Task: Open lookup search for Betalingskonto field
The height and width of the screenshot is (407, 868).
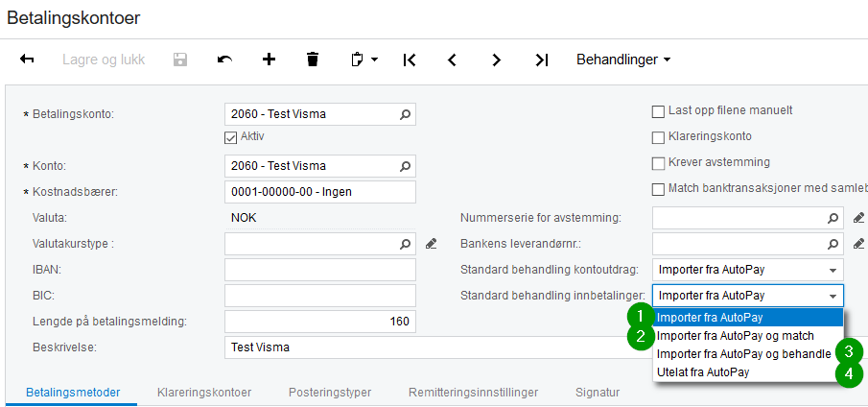Action: (405, 114)
